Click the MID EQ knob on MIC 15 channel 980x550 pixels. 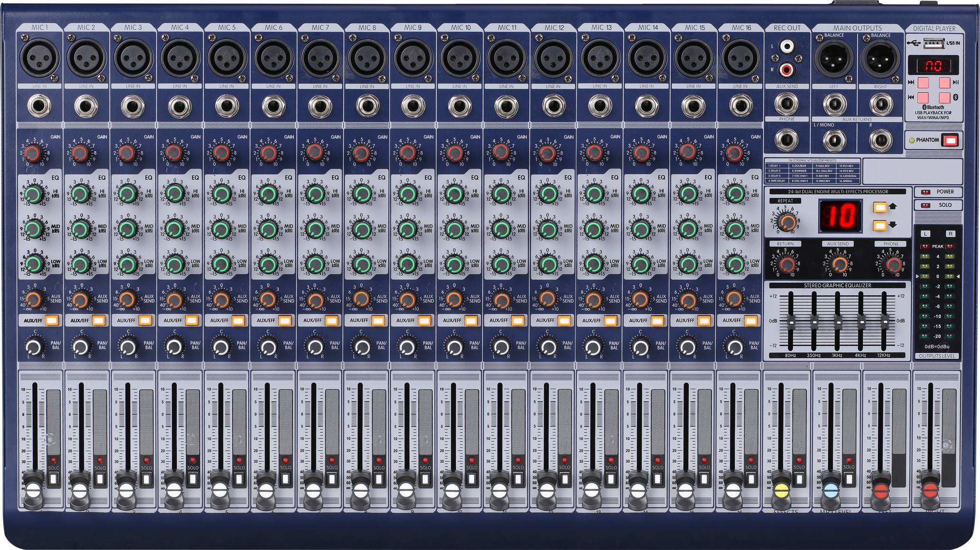687,229
